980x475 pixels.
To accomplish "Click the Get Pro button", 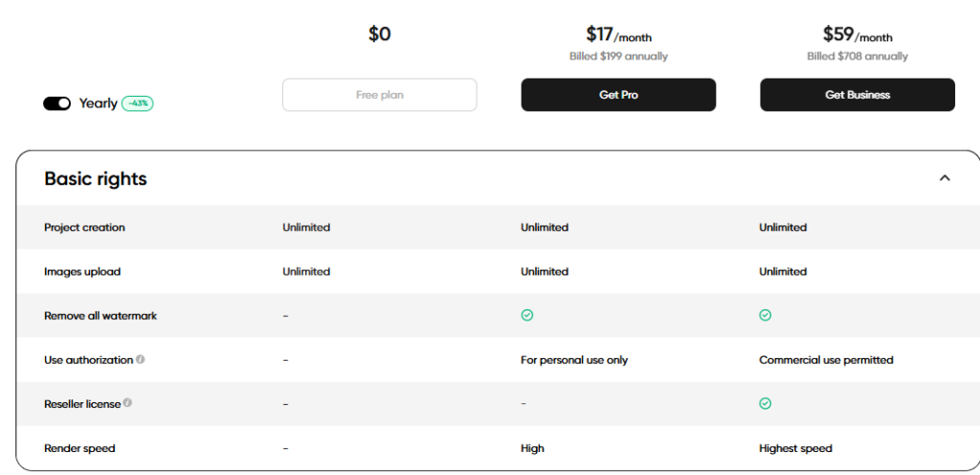I will 618,95.
